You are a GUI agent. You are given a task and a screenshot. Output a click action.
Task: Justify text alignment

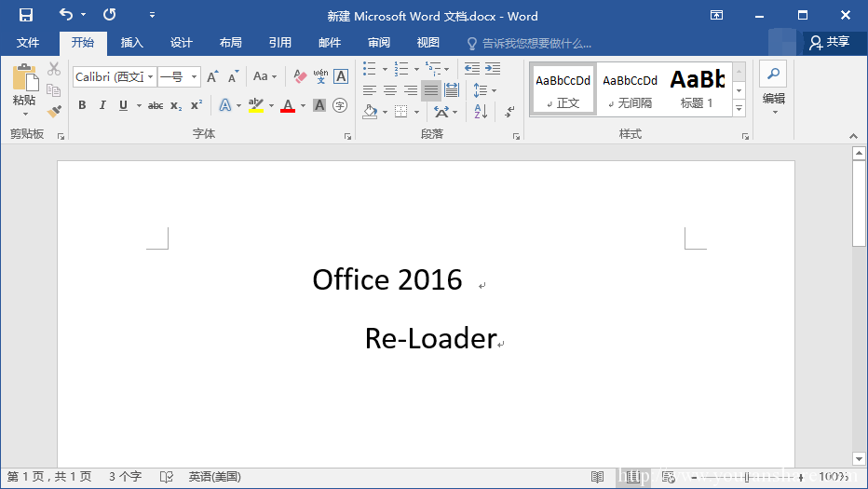(430, 90)
